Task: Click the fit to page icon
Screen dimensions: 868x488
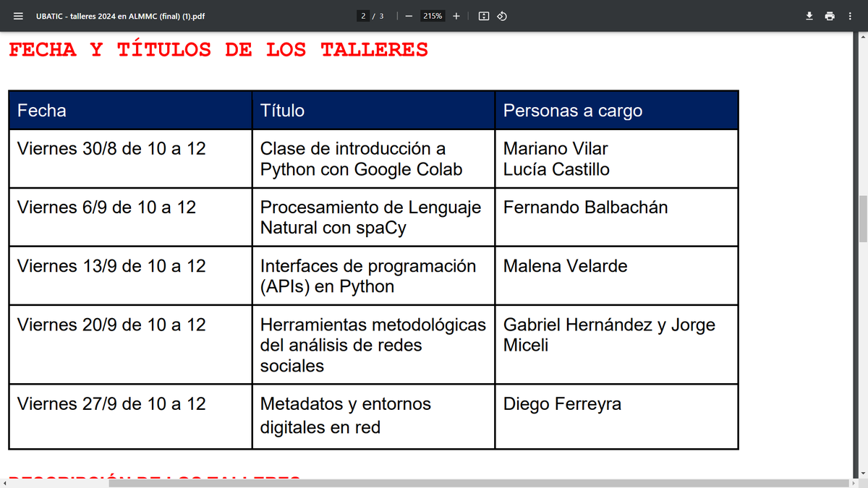Action: (484, 15)
